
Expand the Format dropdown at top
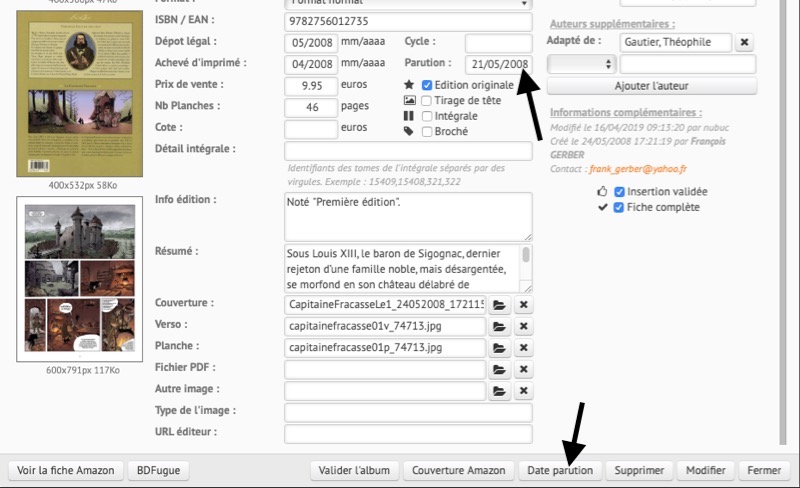tap(407, 3)
